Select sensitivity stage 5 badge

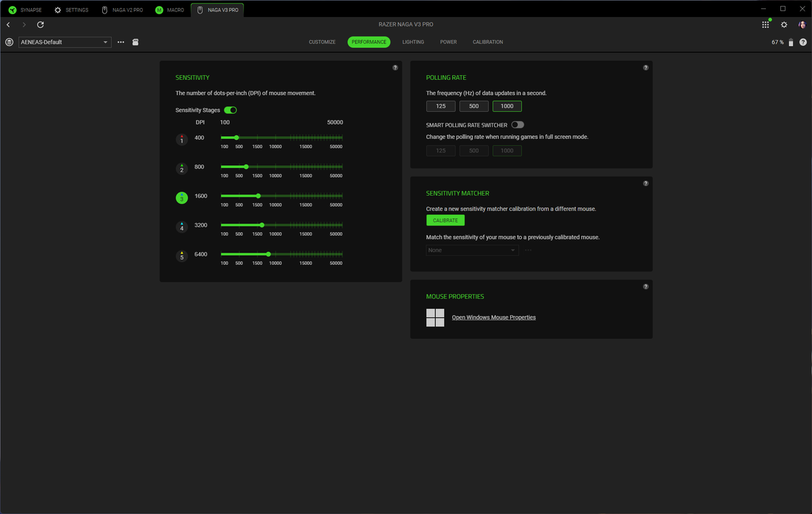coord(181,256)
